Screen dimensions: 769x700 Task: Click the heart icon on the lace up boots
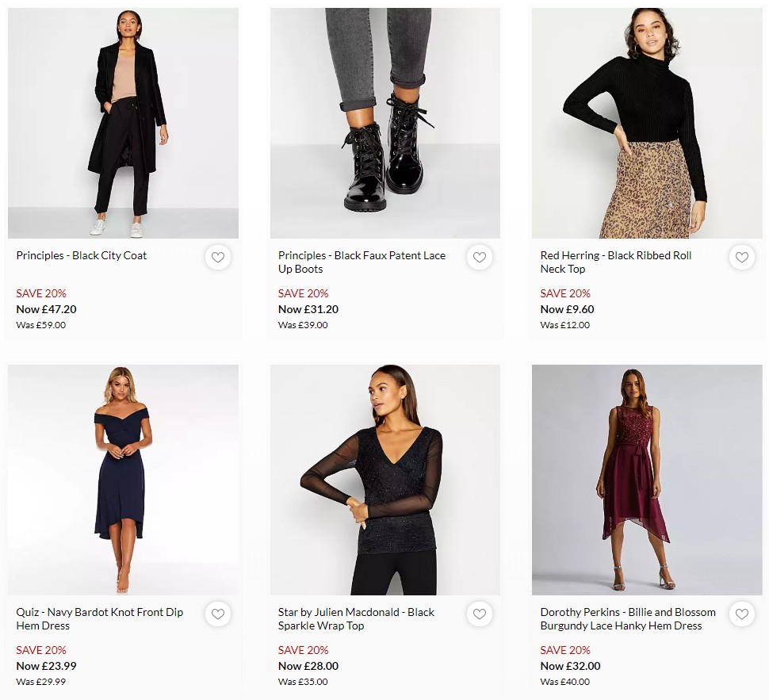tap(480, 258)
